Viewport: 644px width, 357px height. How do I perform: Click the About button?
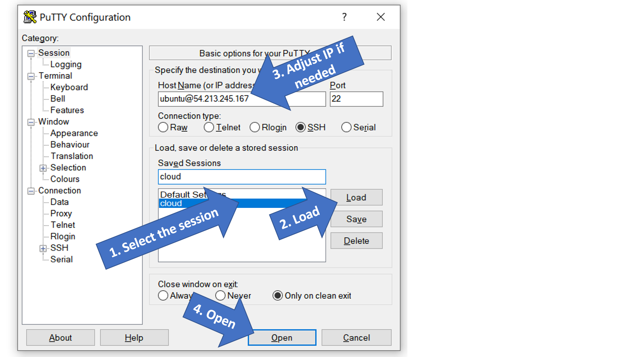pyautogui.click(x=61, y=337)
